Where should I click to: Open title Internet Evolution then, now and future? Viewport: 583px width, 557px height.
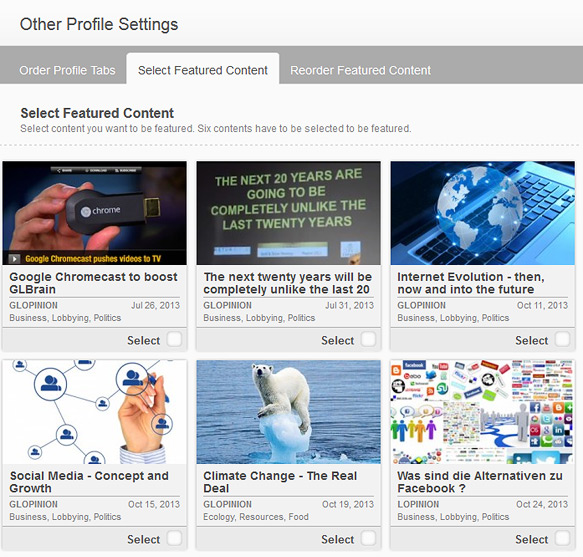pos(471,283)
